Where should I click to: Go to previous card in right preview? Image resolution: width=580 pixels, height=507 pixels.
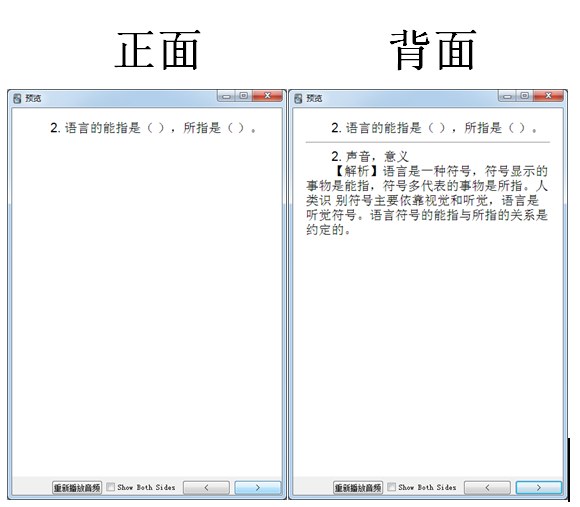pyautogui.click(x=487, y=487)
